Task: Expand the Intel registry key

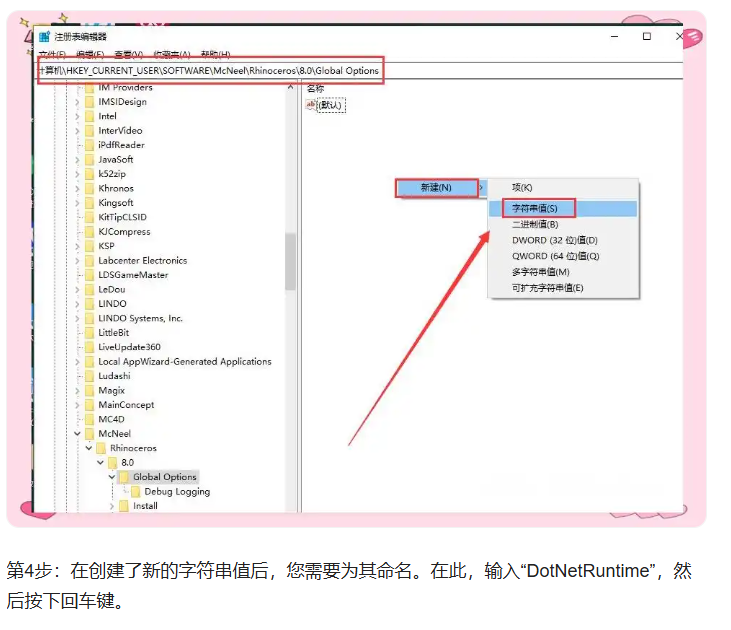Action: (x=77, y=116)
